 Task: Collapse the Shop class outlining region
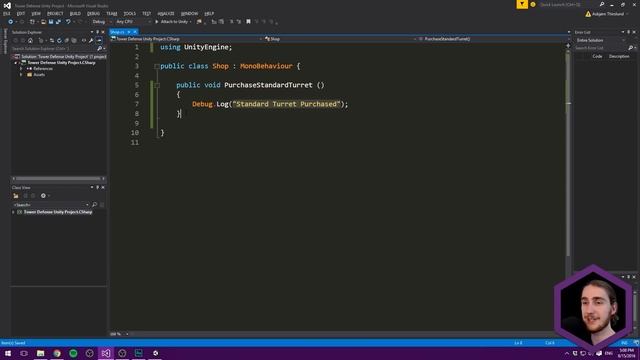[x=157, y=66]
